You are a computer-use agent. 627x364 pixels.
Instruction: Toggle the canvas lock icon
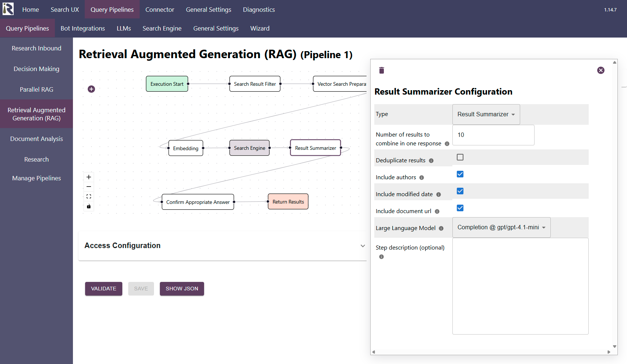tap(89, 206)
